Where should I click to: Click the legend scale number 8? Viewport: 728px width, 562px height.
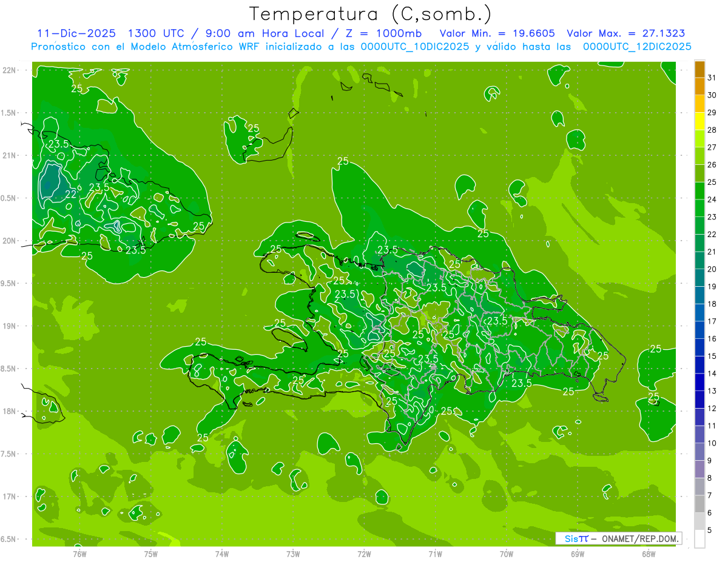(710, 478)
